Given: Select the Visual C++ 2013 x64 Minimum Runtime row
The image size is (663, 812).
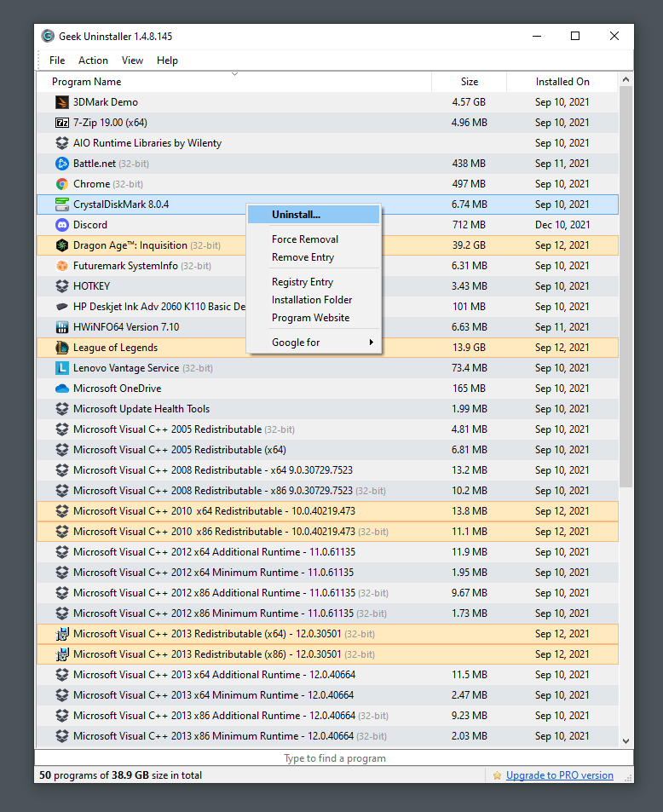Looking at the screenshot, I should (x=327, y=695).
